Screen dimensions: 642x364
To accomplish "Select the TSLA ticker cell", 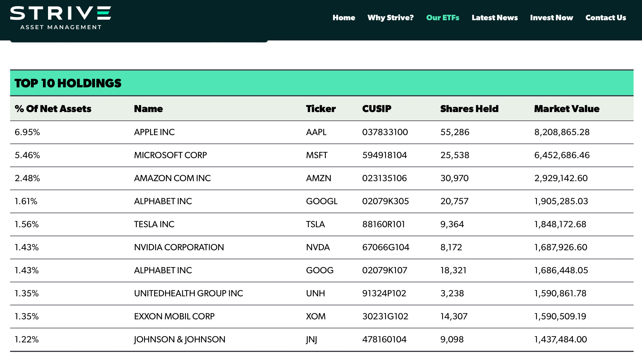I will pyautogui.click(x=315, y=224).
